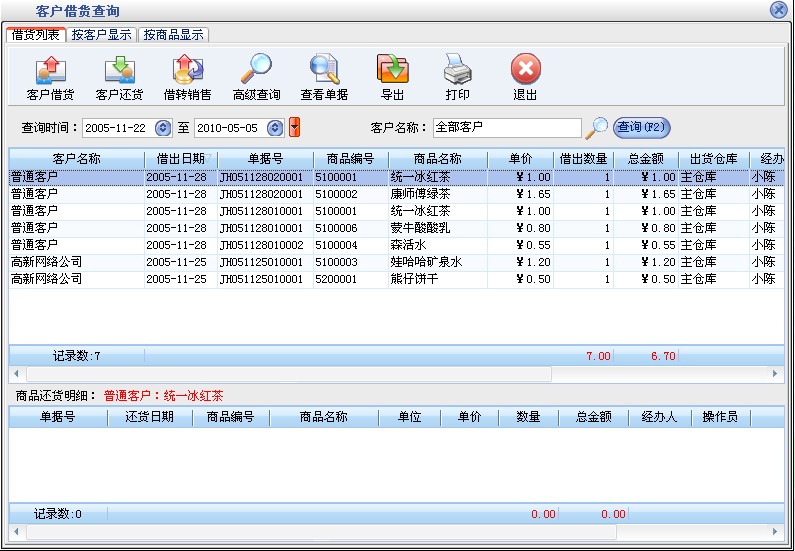Click the 导出 export icon
This screenshot has width=795, height=551.
(x=392, y=72)
